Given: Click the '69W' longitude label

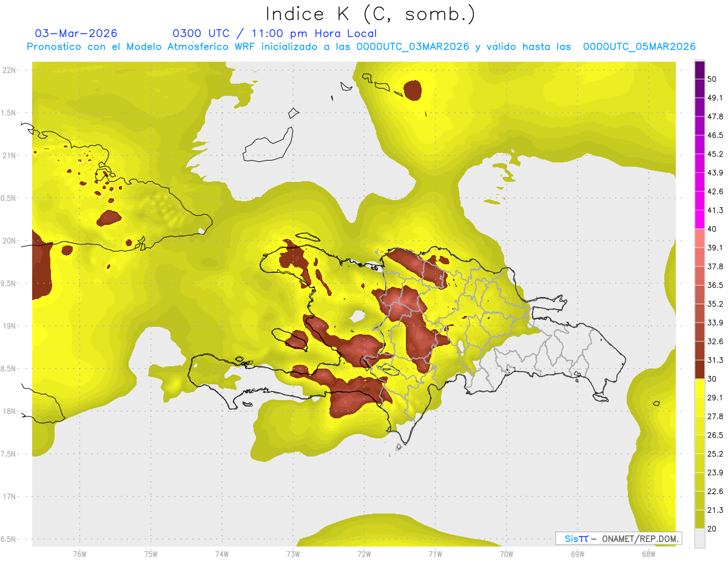Looking at the screenshot, I should click(578, 554).
